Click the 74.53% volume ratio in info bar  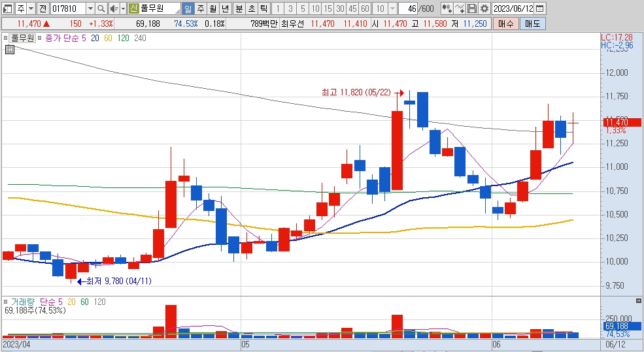186,24
